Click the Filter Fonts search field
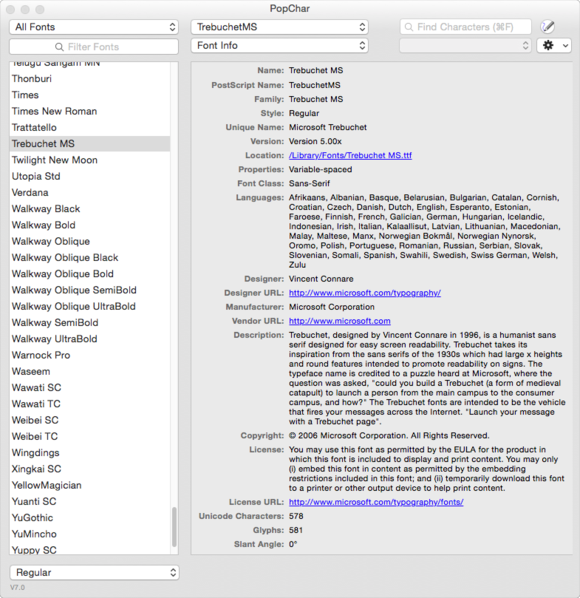The width and height of the screenshot is (580, 598). pos(94,47)
